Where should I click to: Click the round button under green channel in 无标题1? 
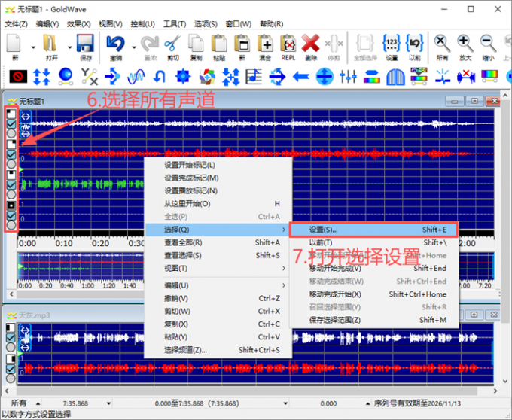(11, 194)
